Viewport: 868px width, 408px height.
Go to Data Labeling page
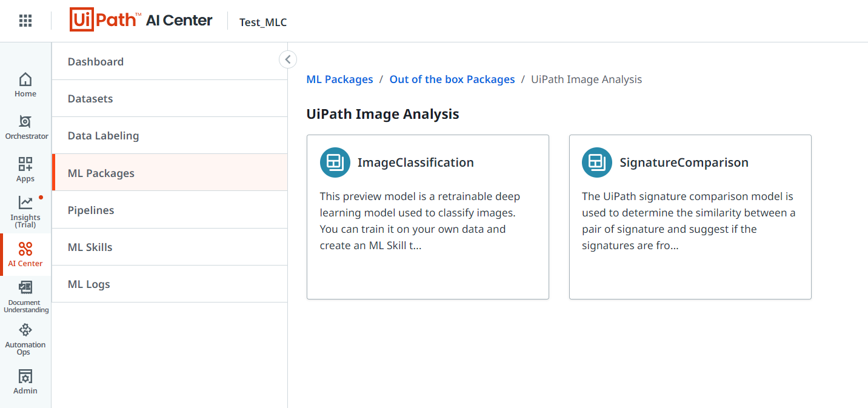[x=103, y=136]
